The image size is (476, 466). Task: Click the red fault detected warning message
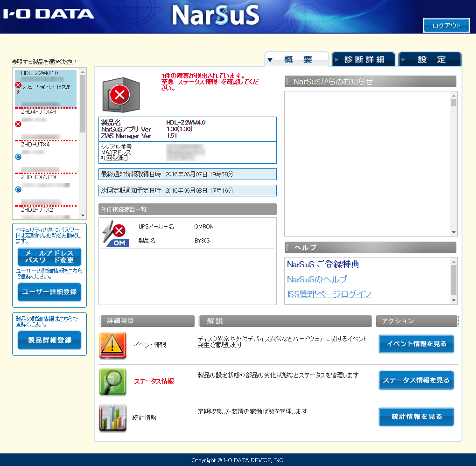click(210, 82)
